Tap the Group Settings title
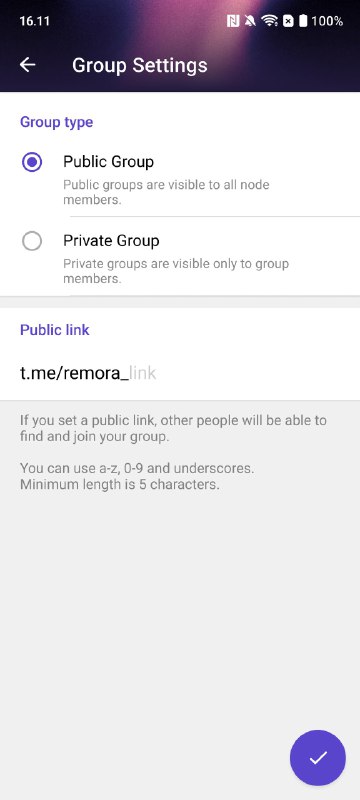The width and height of the screenshot is (360, 800). [140, 65]
